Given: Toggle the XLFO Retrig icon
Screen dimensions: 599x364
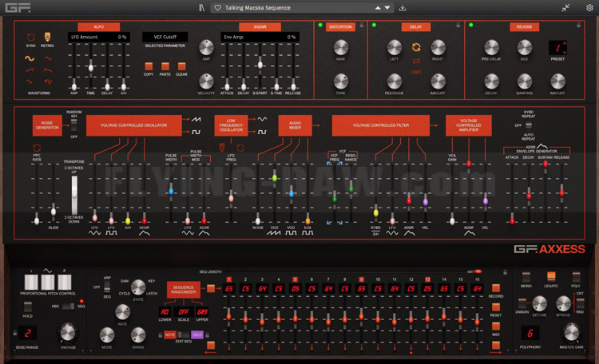Looking at the screenshot, I should (47, 37).
